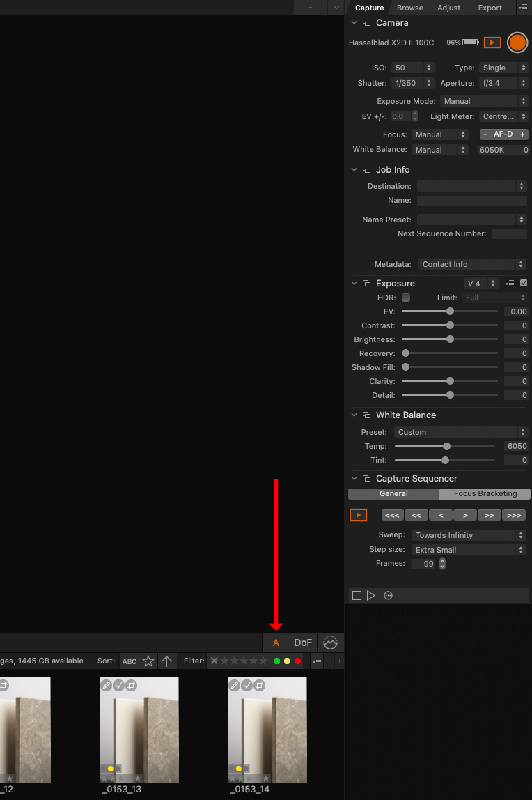532x800 pixels.
Task: Switch to the Browse tab
Action: [409, 8]
